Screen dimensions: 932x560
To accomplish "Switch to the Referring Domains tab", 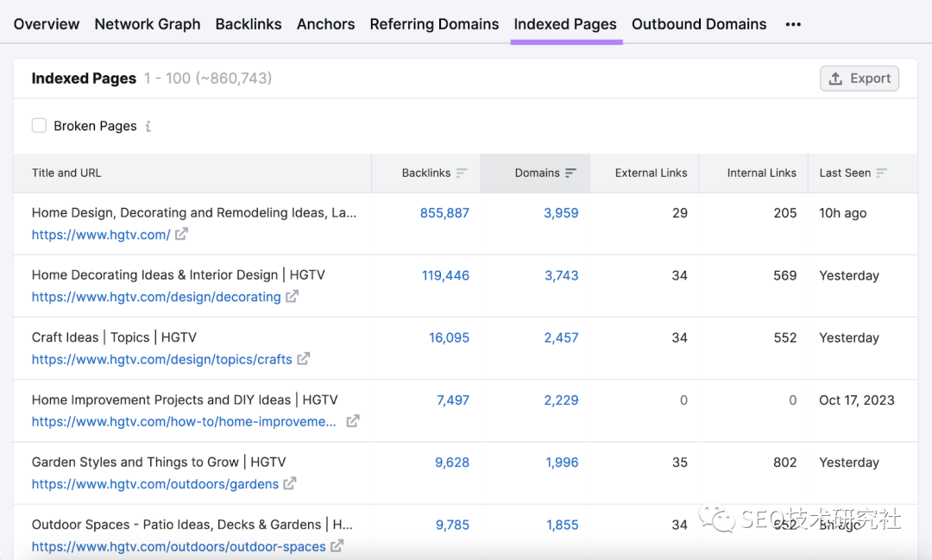I will point(434,24).
